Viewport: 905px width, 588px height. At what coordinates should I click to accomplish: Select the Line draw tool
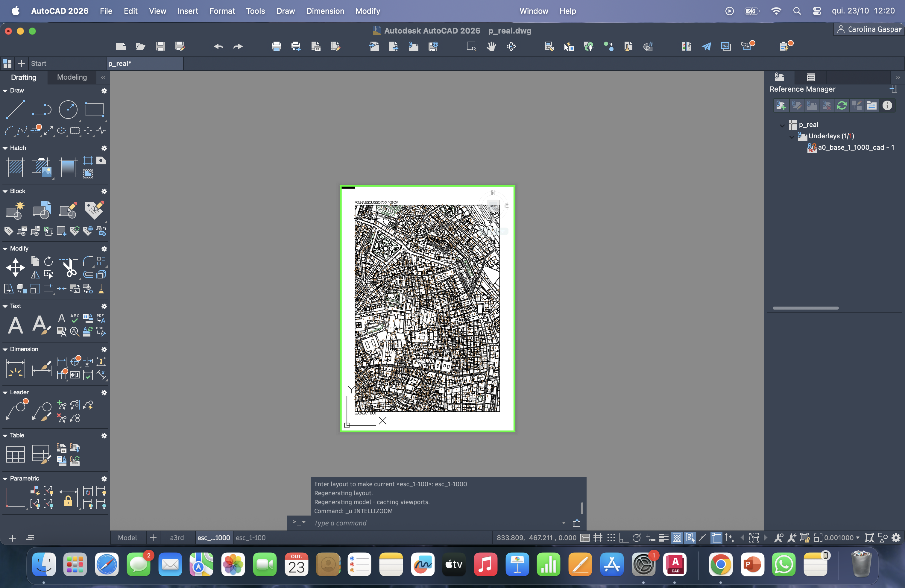pyautogui.click(x=15, y=110)
